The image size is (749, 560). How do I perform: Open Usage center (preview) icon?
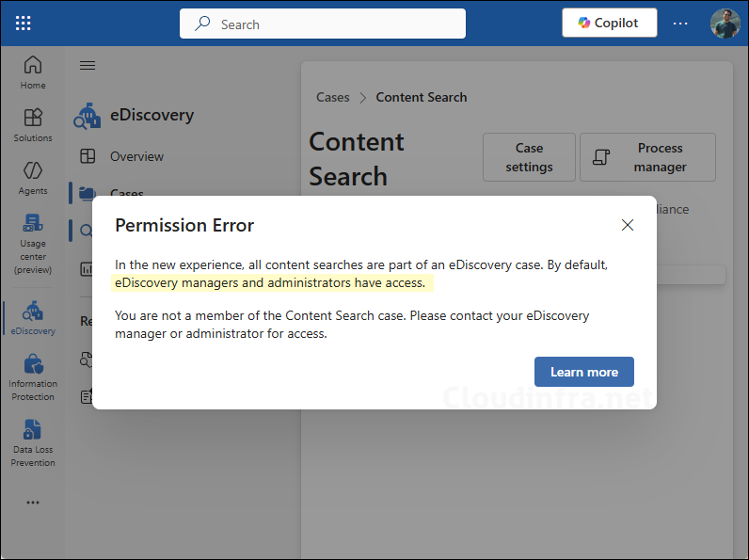[33, 243]
